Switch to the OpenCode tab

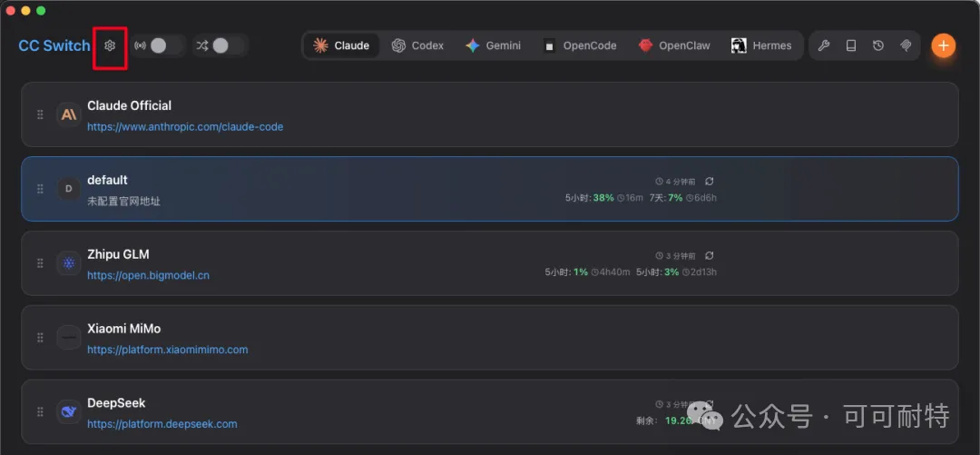[579, 45]
